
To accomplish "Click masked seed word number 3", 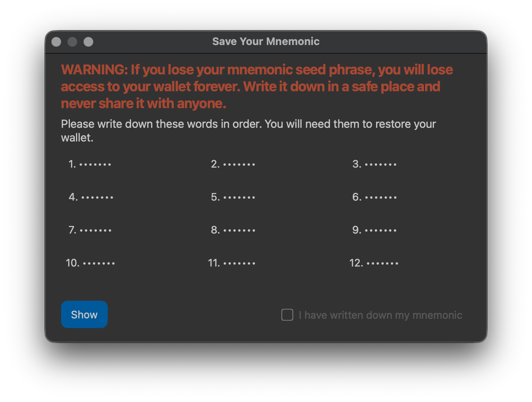I will (380, 164).
